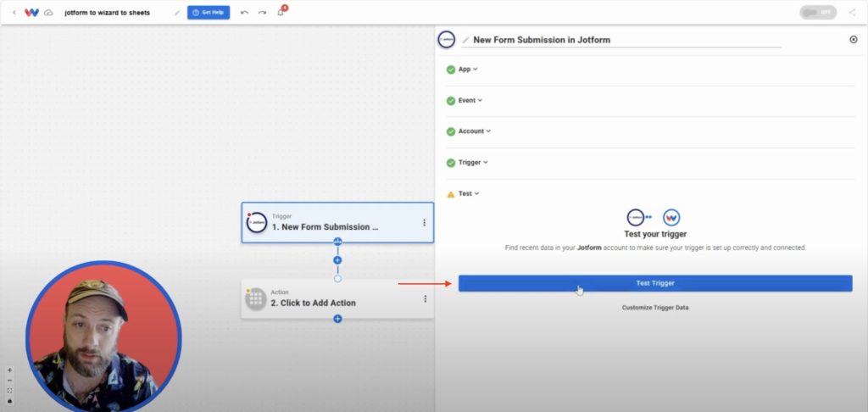
Task: Click the Wizard logo above Test your trigger
Action: click(671, 218)
